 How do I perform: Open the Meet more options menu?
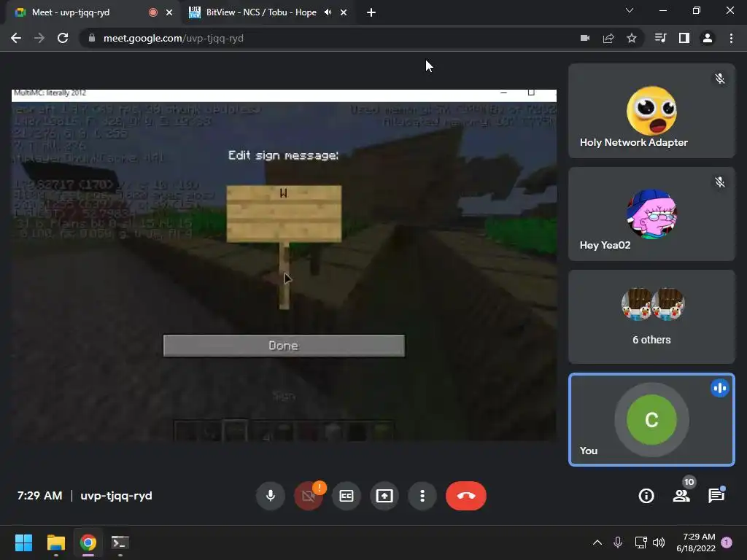pyautogui.click(x=422, y=496)
